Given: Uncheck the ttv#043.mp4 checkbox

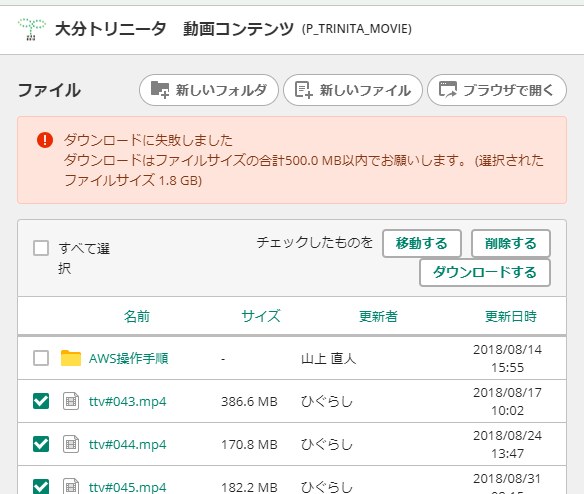Looking at the screenshot, I should [41, 401].
